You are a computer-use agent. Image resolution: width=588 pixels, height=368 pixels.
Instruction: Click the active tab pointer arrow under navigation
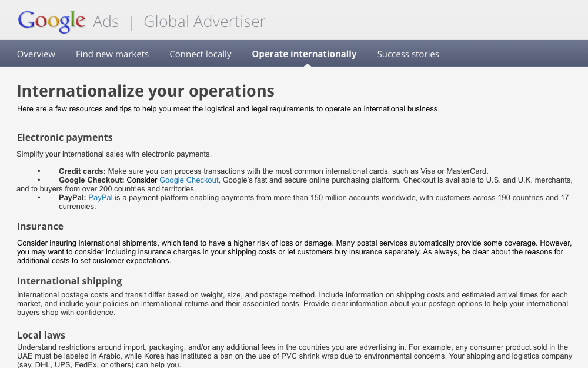(x=308, y=66)
